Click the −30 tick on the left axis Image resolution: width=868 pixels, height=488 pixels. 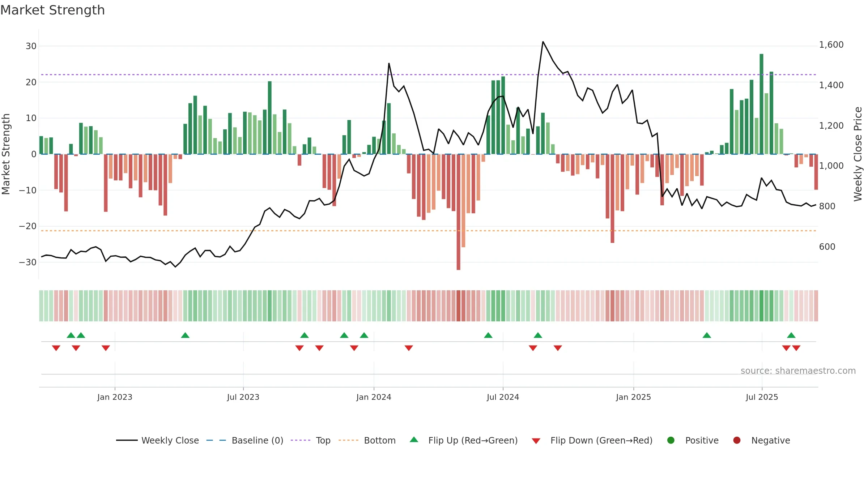coord(28,262)
